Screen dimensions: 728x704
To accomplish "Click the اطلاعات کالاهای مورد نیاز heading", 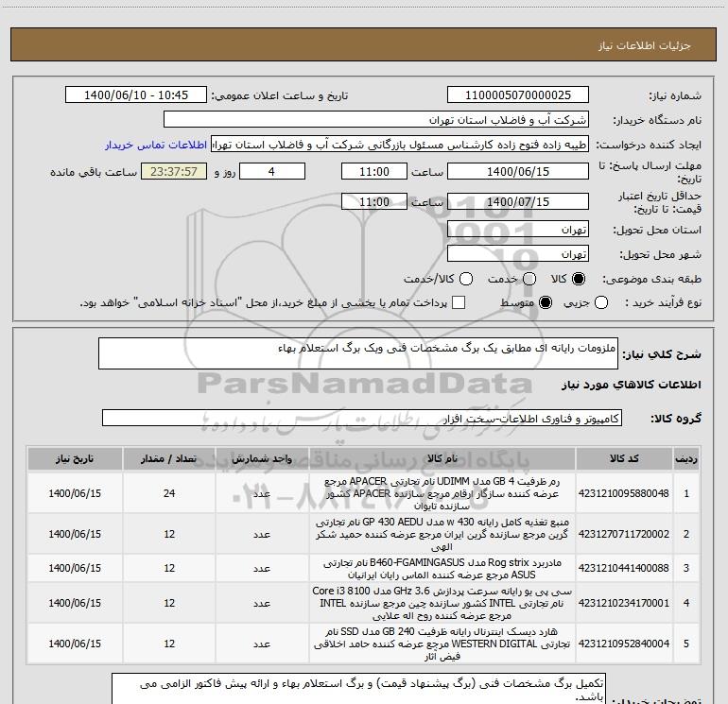I will pos(632,385).
